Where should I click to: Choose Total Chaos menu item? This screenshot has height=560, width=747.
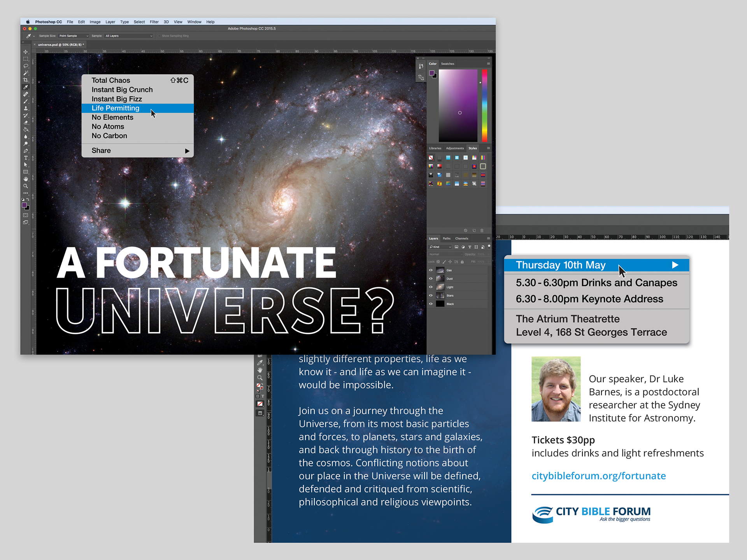coord(138,80)
